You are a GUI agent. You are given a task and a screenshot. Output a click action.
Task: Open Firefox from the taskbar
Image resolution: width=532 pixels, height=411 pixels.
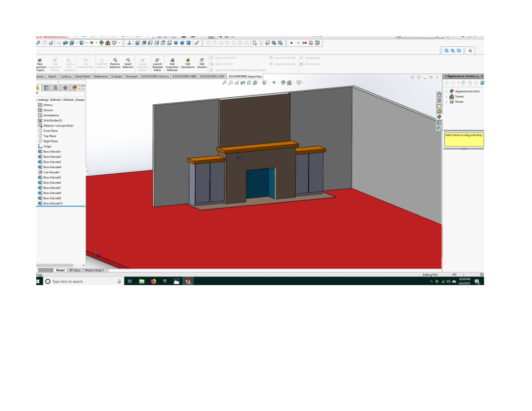pyautogui.click(x=153, y=282)
